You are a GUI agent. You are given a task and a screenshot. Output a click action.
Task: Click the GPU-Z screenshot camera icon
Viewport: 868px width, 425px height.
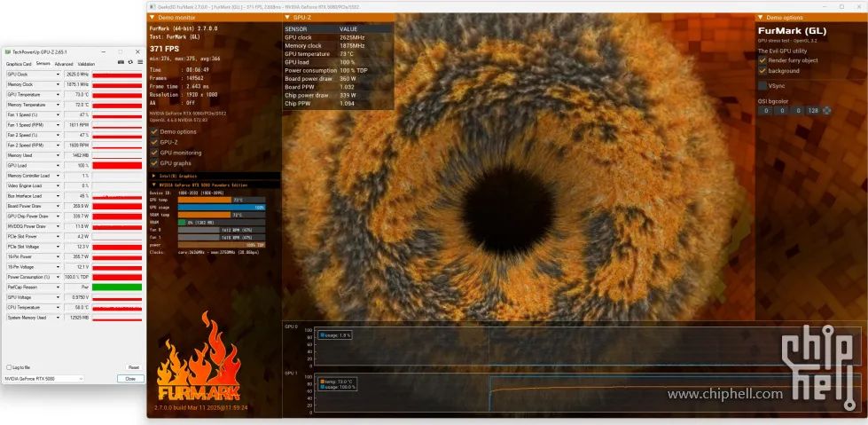coord(121,62)
